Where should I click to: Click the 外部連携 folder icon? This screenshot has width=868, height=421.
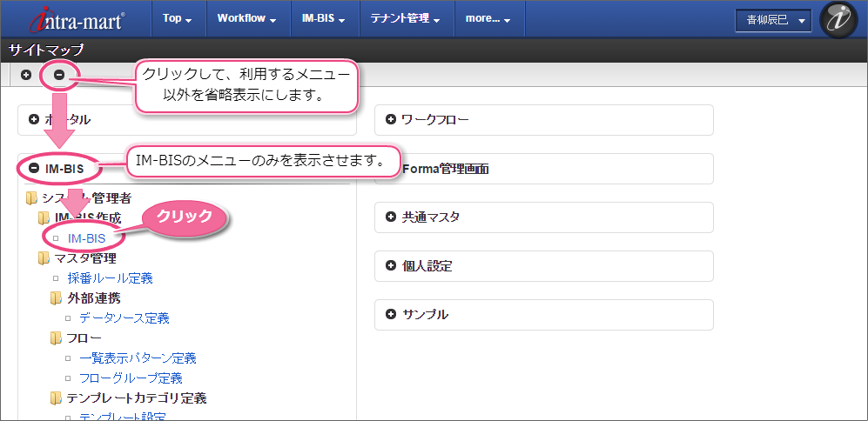coord(56,298)
